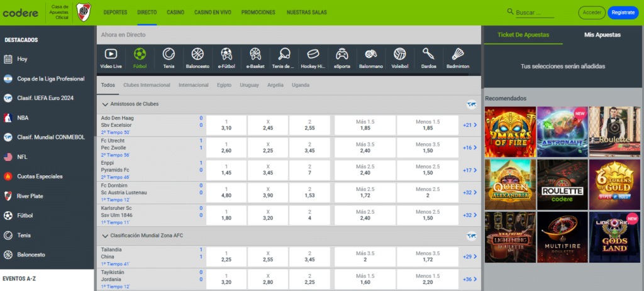Viewport: 644px width, 291px height.
Task: Expand +21 markets for Ado Den Haag
Action: coord(470,125)
